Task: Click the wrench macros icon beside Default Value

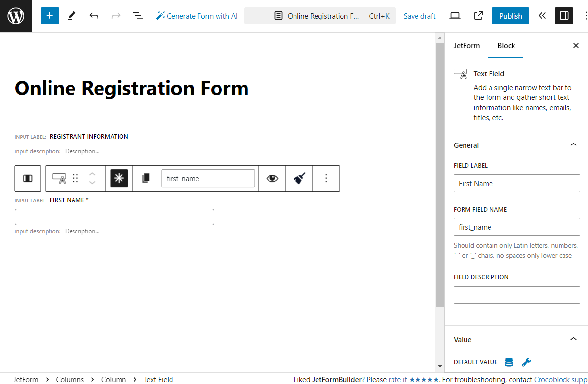Action: tap(526, 362)
